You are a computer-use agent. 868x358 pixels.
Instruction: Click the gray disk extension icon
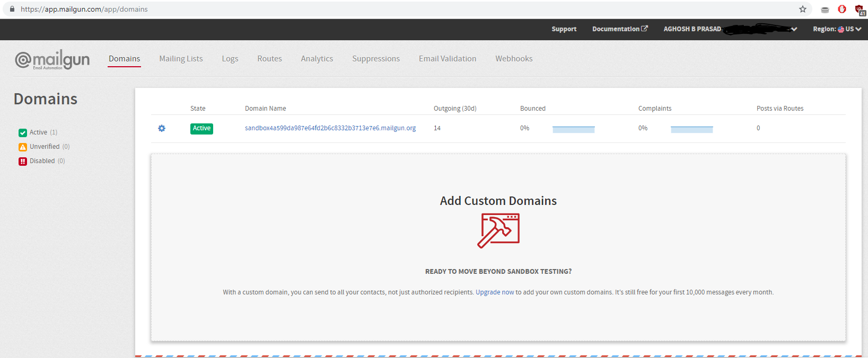pyautogui.click(x=825, y=10)
